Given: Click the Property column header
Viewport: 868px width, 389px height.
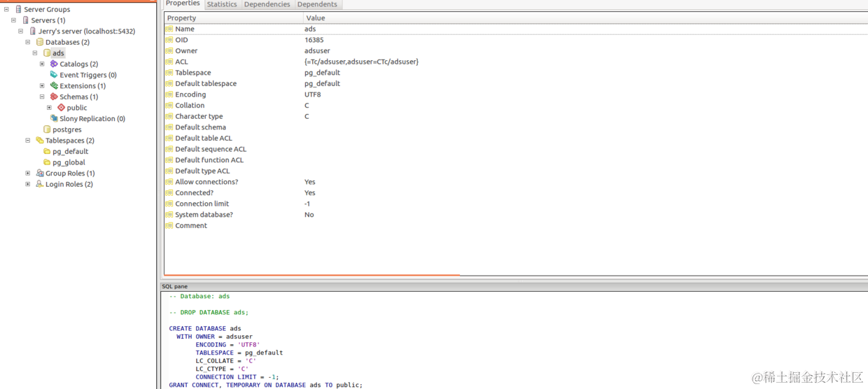Looking at the screenshot, I should coord(234,18).
